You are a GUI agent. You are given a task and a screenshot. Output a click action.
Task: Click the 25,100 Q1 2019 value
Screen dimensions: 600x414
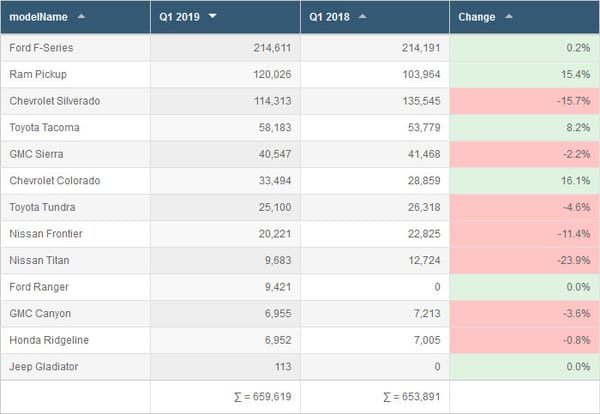[x=275, y=207]
